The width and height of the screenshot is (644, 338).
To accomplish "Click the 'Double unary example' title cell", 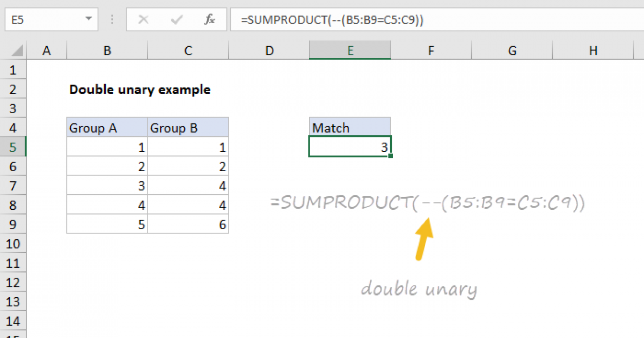I will click(140, 90).
